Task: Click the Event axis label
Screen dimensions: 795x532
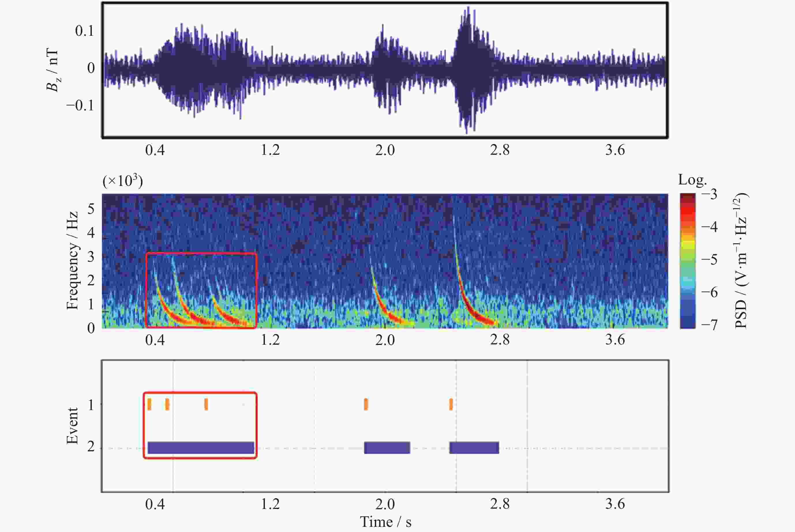Action: 72,426
